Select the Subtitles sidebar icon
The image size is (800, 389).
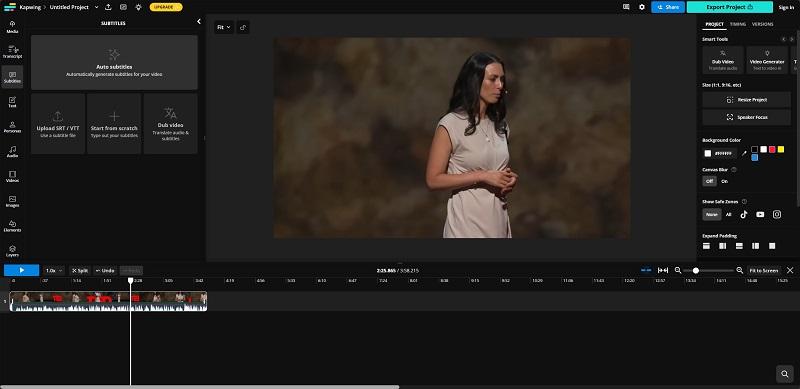point(12,77)
